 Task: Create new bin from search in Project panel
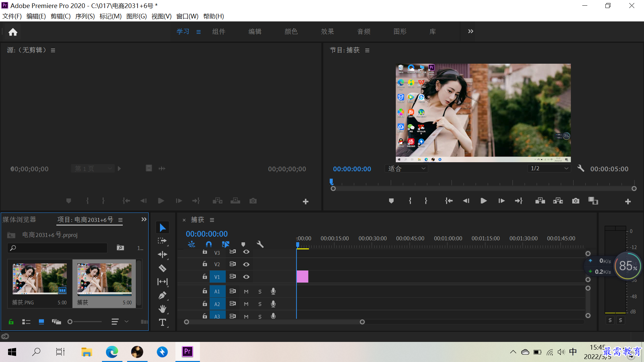click(120, 248)
